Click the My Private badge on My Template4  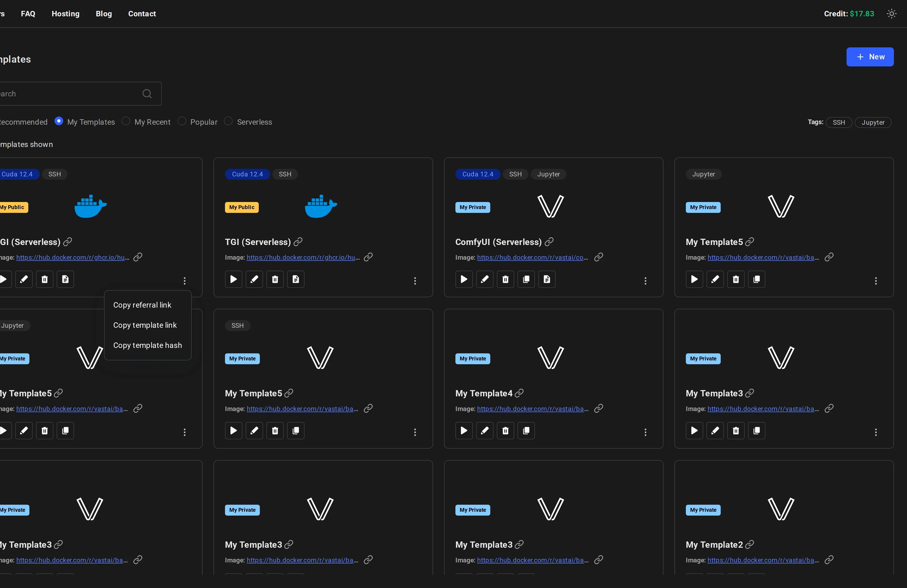tap(473, 359)
